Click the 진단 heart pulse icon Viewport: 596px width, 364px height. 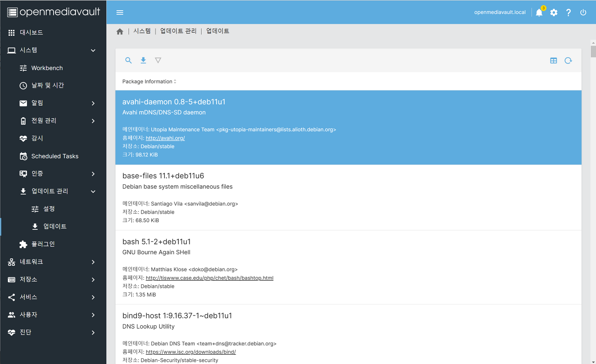12,332
